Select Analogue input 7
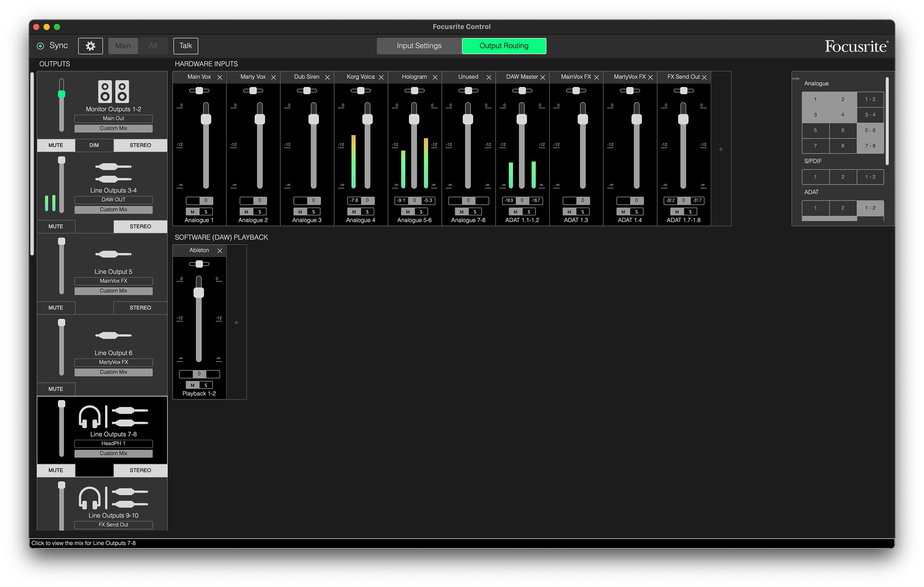This screenshot has height=587, width=924. pos(815,145)
